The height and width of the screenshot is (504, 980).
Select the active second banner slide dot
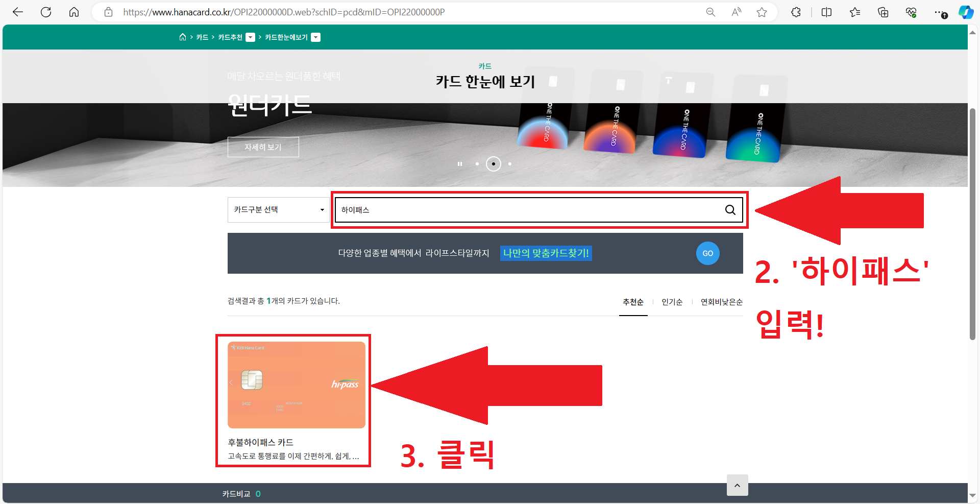click(x=494, y=164)
